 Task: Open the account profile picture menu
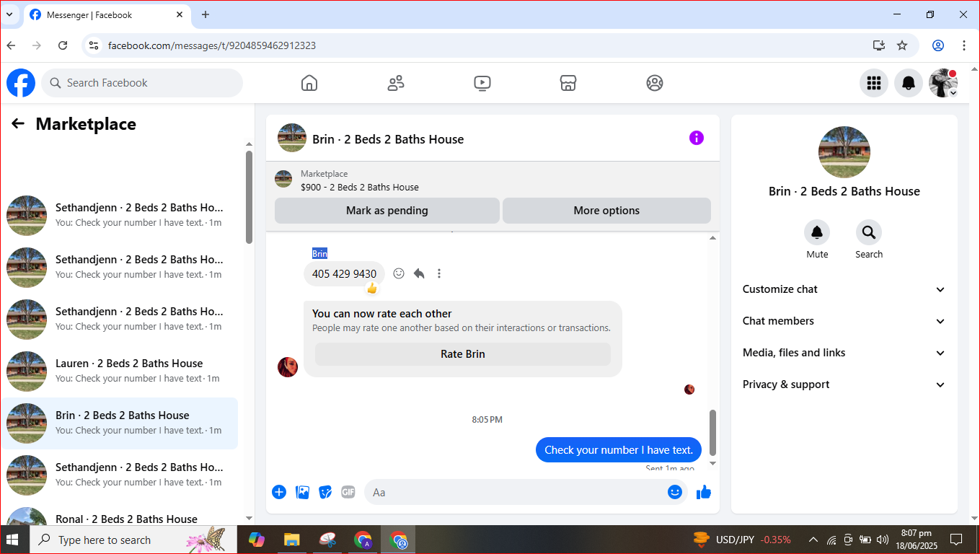point(943,83)
